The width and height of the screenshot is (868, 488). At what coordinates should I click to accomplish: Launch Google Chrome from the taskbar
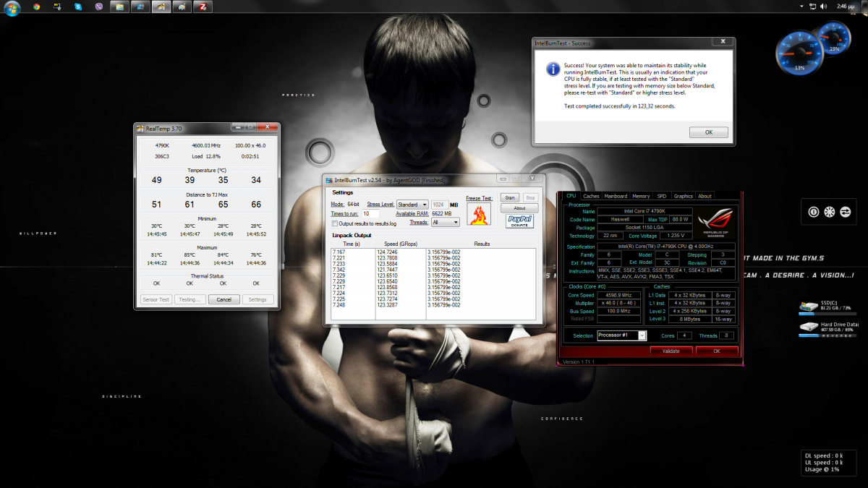pyautogui.click(x=37, y=7)
